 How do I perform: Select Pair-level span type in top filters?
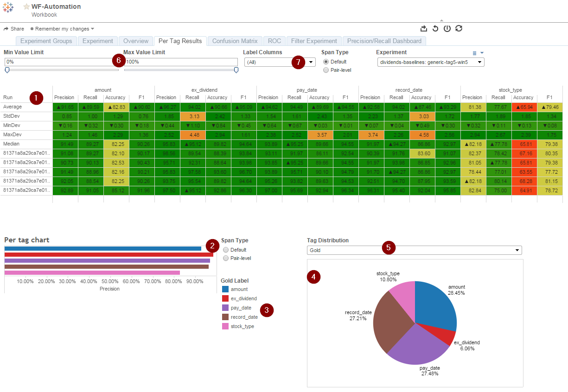[326, 70]
